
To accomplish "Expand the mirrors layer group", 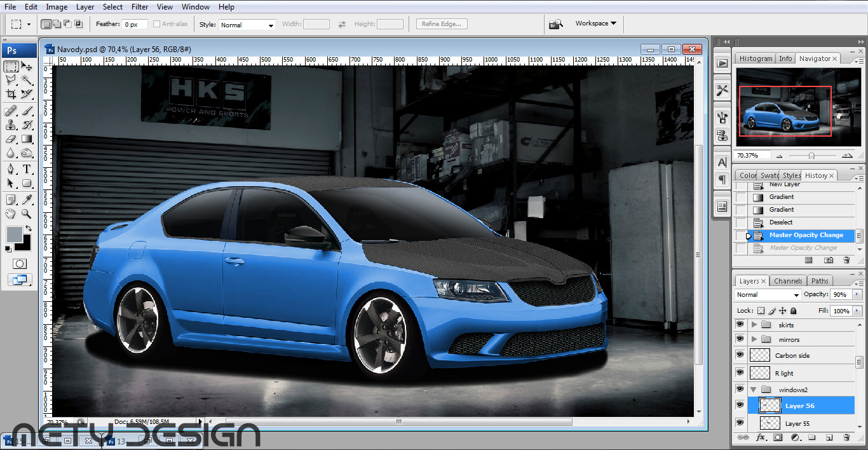I will [x=754, y=339].
